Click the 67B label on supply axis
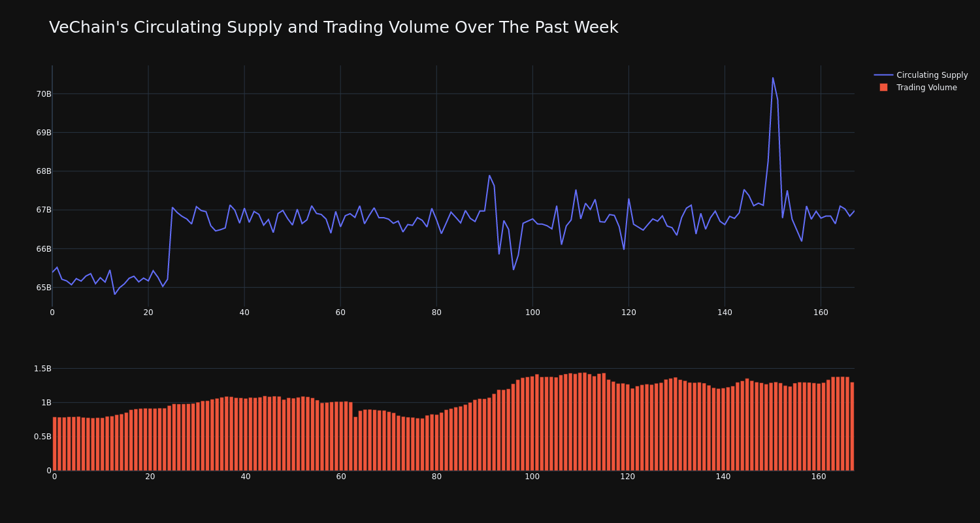This screenshot has width=980, height=523. pos(43,210)
